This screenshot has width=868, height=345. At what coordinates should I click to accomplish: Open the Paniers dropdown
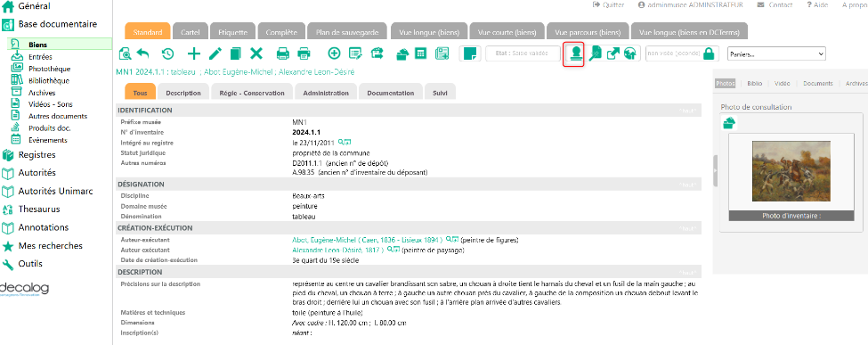tap(776, 53)
